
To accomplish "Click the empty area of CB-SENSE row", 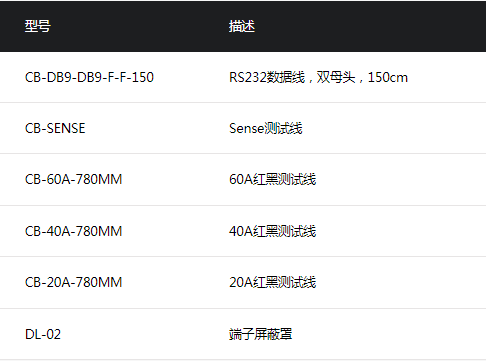I will (x=393, y=128).
